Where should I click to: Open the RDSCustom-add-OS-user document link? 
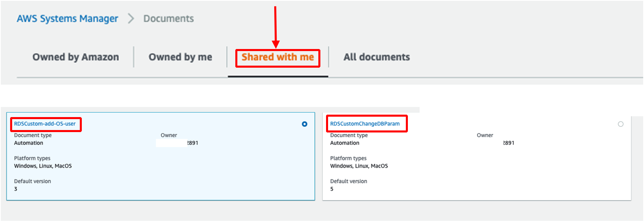tap(45, 124)
